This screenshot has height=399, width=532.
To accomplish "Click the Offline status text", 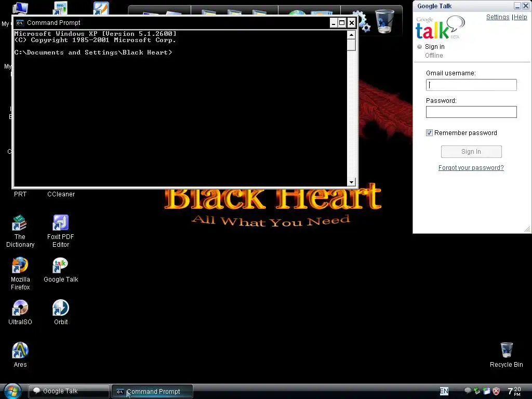I will click(x=434, y=55).
